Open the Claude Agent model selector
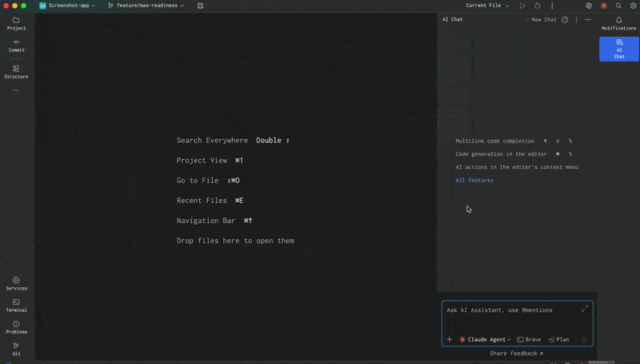 click(x=485, y=339)
